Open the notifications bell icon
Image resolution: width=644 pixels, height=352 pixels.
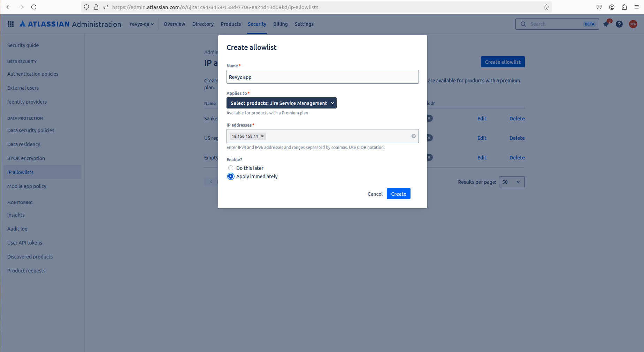606,24
